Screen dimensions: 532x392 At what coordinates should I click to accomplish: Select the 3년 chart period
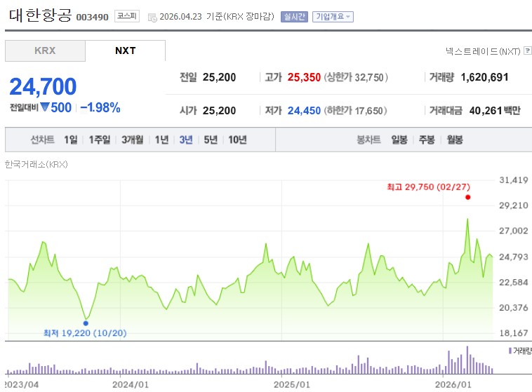click(x=186, y=140)
